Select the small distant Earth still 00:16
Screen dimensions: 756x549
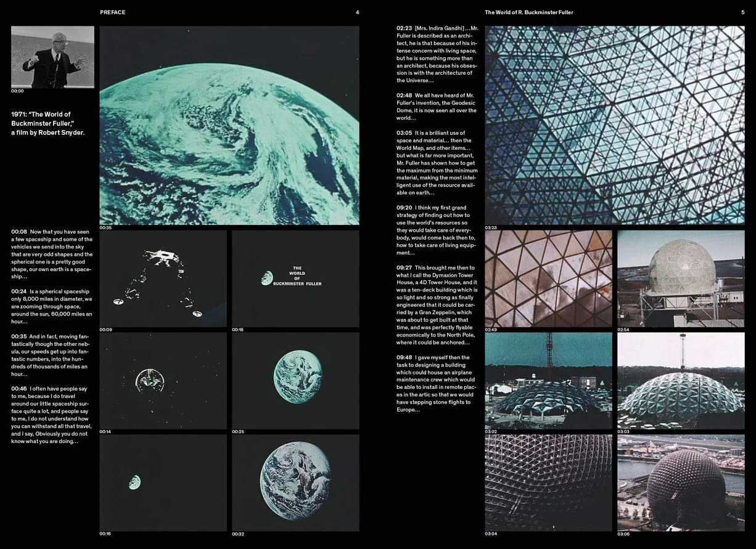pyautogui.click(x=163, y=482)
